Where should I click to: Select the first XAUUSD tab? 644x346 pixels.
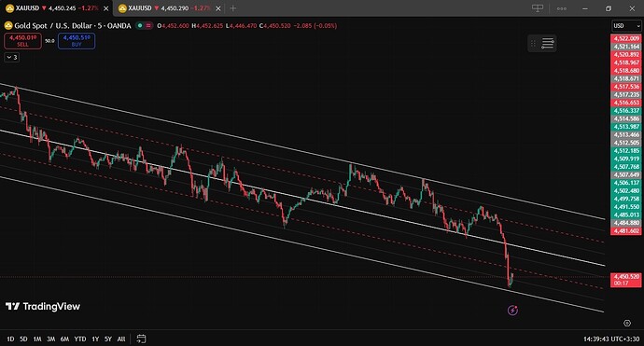click(57, 8)
